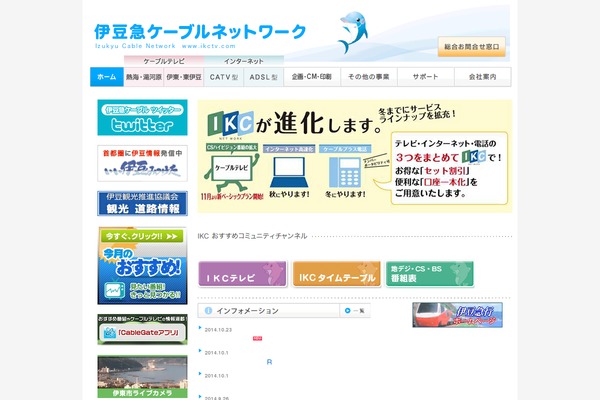Screen dimensions: 600x400
Task: Click the IKCが進化します main banner
Action: [x=355, y=156]
